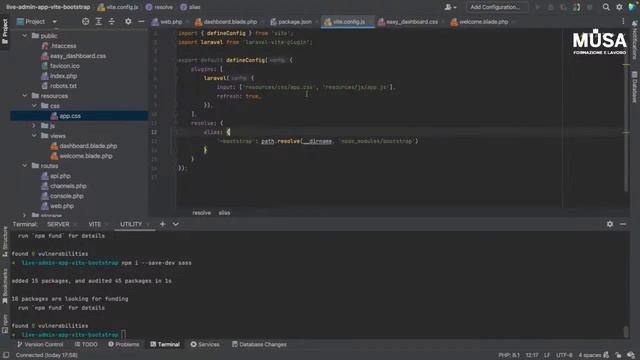Click the terminal command prompt line
Viewport: 640px width, 360px height.
coord(69,335)
